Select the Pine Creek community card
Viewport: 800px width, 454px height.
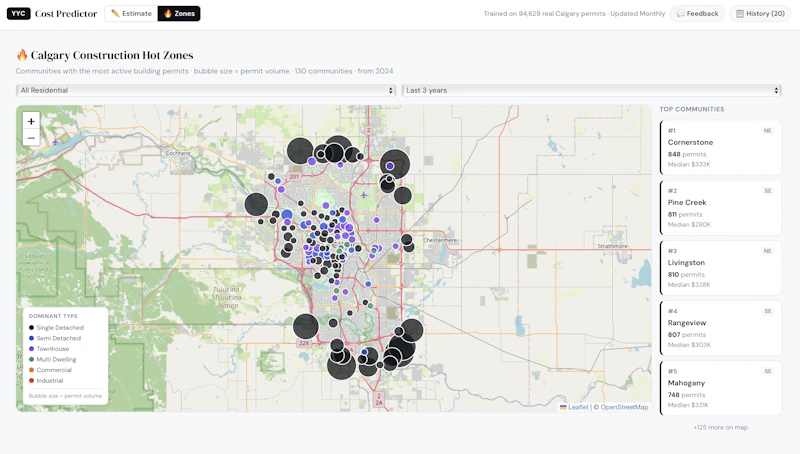pos(720,208)
